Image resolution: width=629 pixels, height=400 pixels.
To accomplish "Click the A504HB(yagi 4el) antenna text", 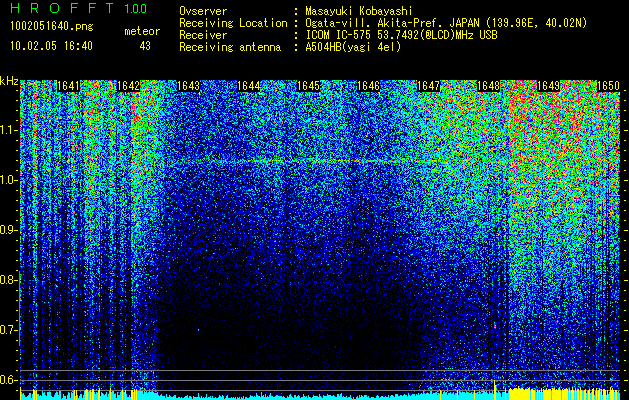I will point(353,47).
